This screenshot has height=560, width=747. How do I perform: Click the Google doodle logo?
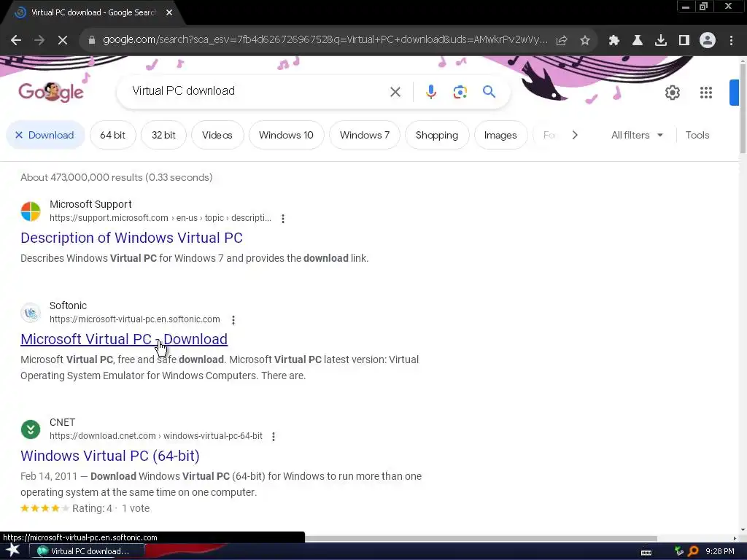pyautogui.click(x=51, y=91)
